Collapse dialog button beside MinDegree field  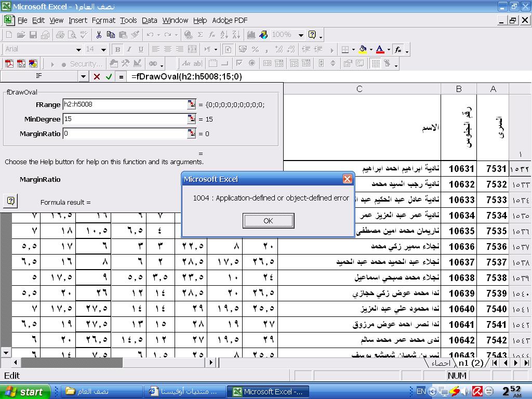pos(191,119)
